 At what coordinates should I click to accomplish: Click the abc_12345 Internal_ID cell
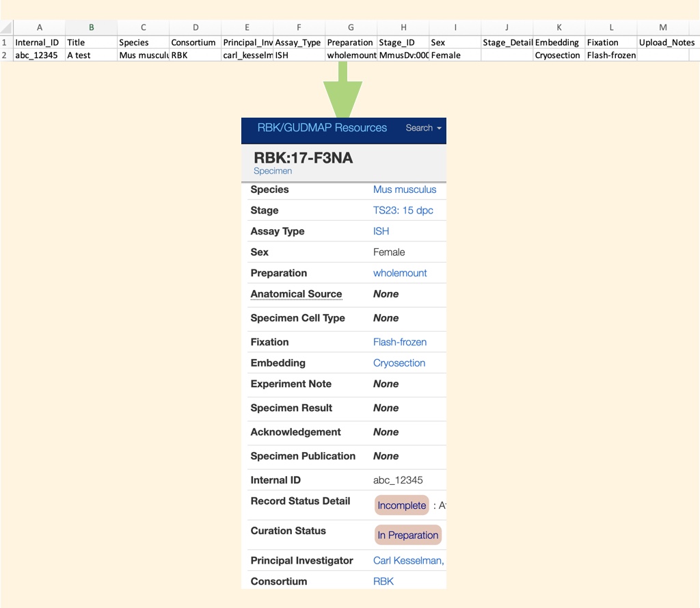pos(39,55)
